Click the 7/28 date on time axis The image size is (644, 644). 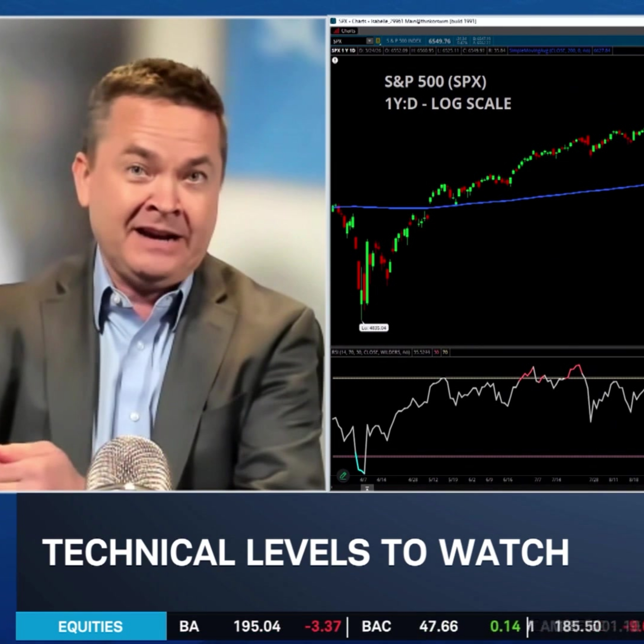[594, 480]
